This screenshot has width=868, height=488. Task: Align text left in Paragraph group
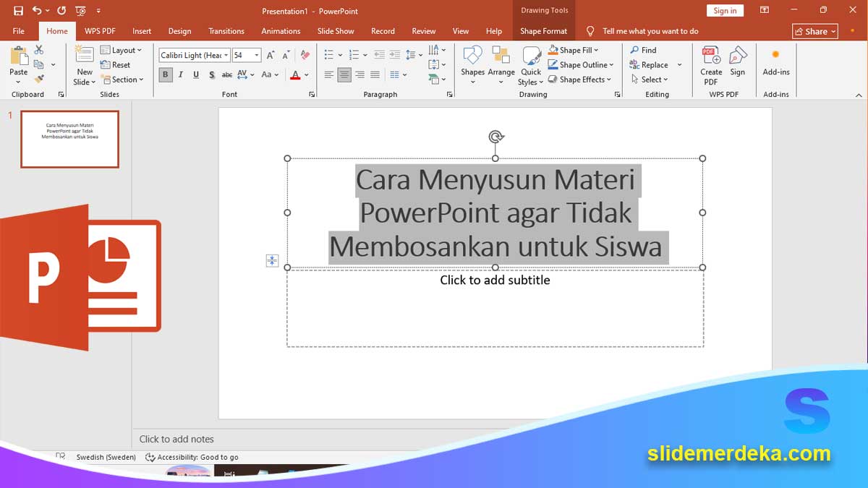point(329,74)
